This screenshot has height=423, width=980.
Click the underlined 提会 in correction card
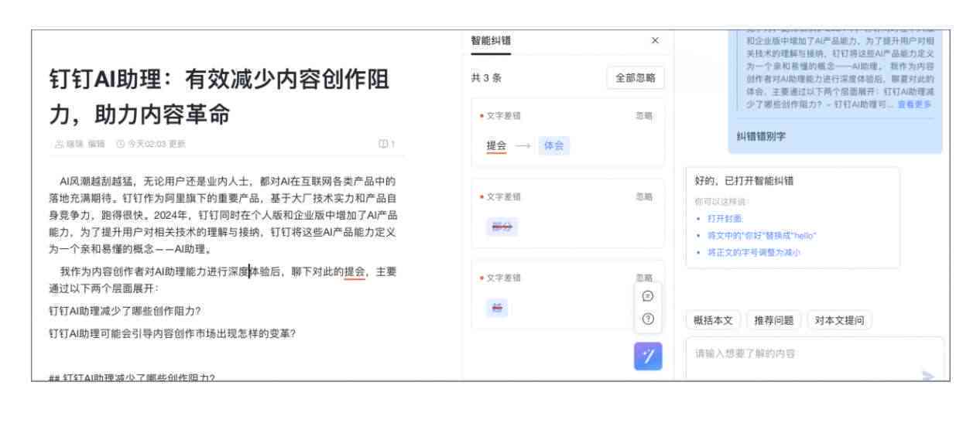click(x=496, y=145)
